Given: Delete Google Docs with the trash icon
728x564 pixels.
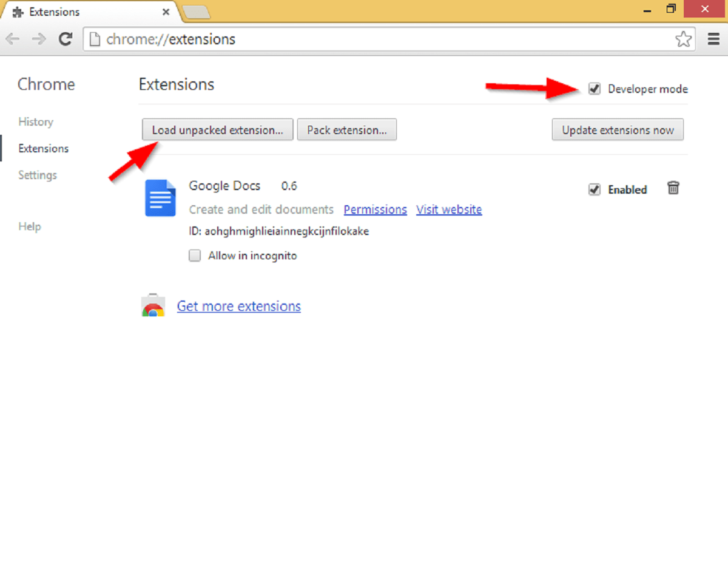Looking at the screenshot, I should tap(673, 188).
